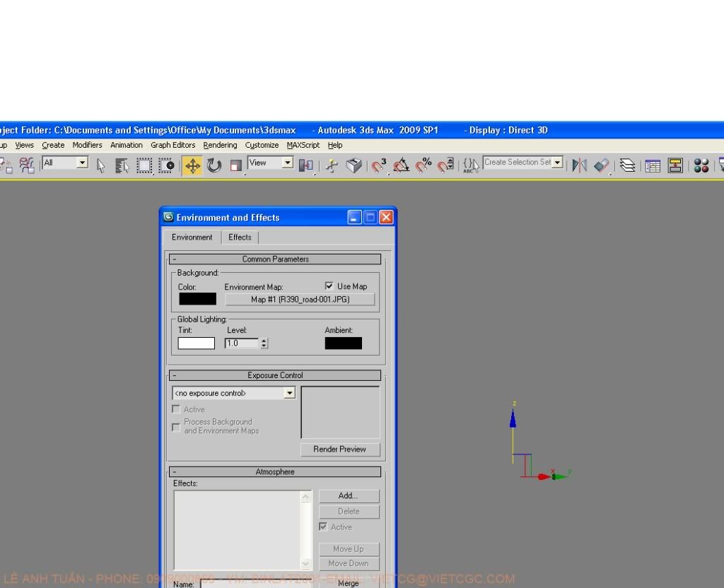Open the white Tint color swatch
Viewport: 724px width, 588px height.
[x=197, y=343]
